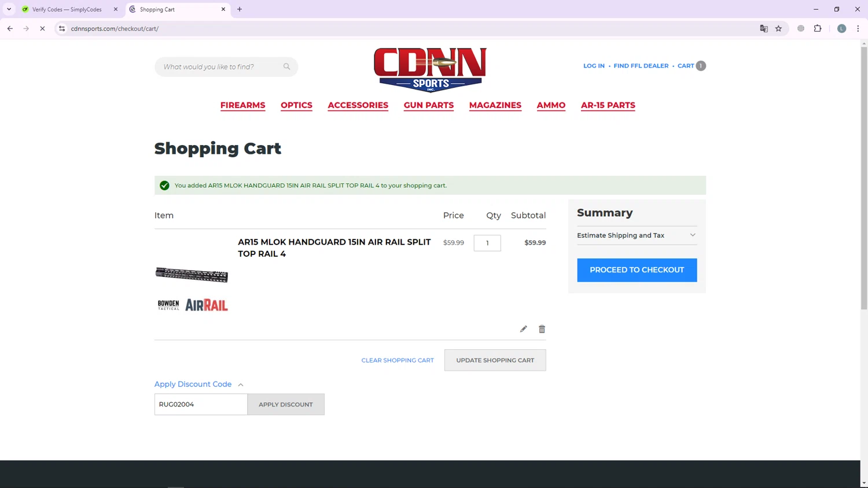Click the Summary heading text
The image size is (868, 488).
605,213
